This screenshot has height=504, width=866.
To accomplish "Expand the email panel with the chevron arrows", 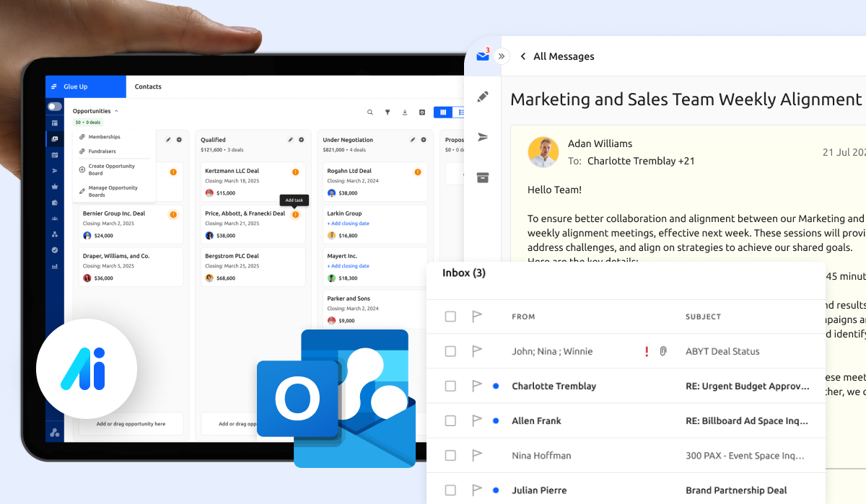I will coord(502,56).
